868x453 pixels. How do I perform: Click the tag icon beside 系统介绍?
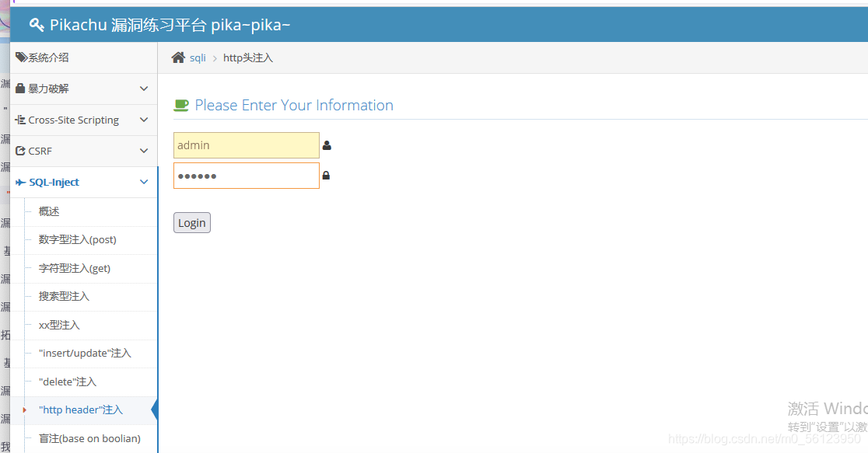click(21, 57)
